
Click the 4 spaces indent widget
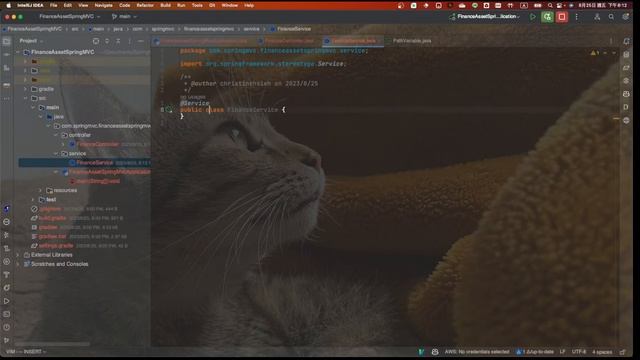(602, 352)
